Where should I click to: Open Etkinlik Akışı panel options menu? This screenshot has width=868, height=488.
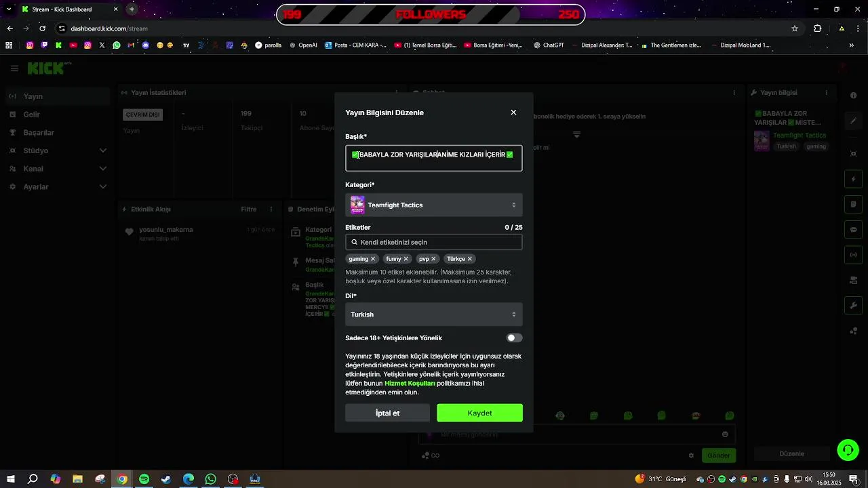pyautogui.click(x=271, y=209)
